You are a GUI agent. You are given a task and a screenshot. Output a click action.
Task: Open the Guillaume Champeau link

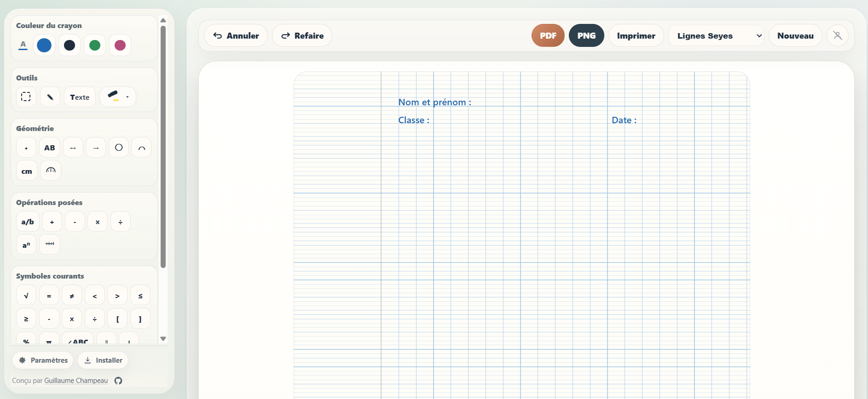click(x=76, y=381)
